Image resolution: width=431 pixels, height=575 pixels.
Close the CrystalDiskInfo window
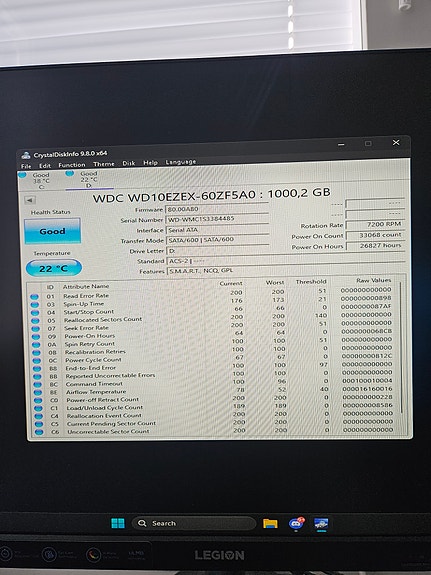pyautogui.click(x=396, y=142)
